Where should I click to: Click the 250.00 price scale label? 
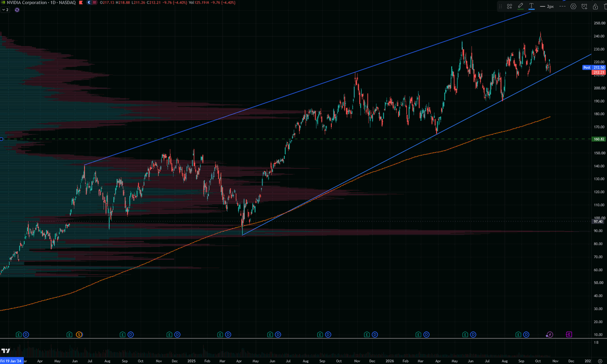coord(600,23)
